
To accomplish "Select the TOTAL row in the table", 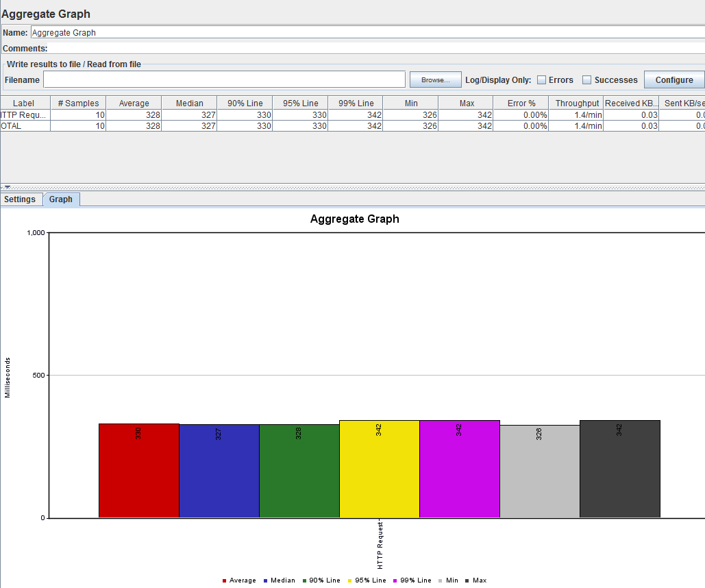I will tap(25, 126).
